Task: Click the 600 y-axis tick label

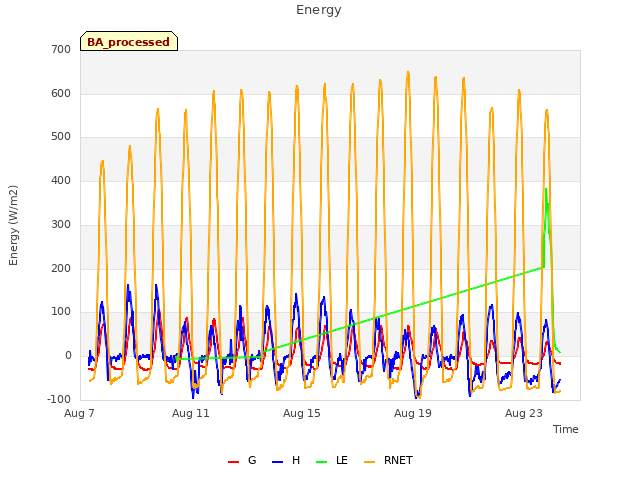Action: [x=61, y=93]
